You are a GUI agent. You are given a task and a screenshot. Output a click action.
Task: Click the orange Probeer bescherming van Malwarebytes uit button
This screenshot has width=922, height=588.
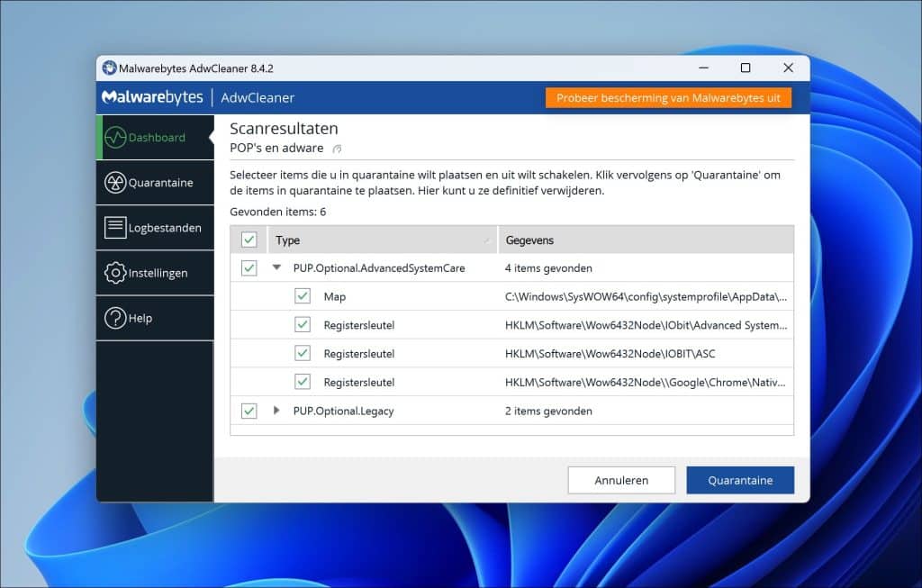pos(669,98)
